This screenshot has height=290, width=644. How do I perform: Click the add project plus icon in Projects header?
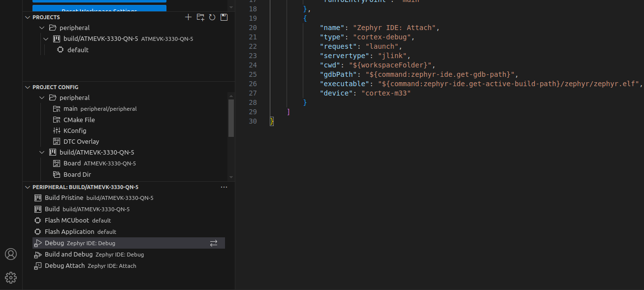coord(188,17)
